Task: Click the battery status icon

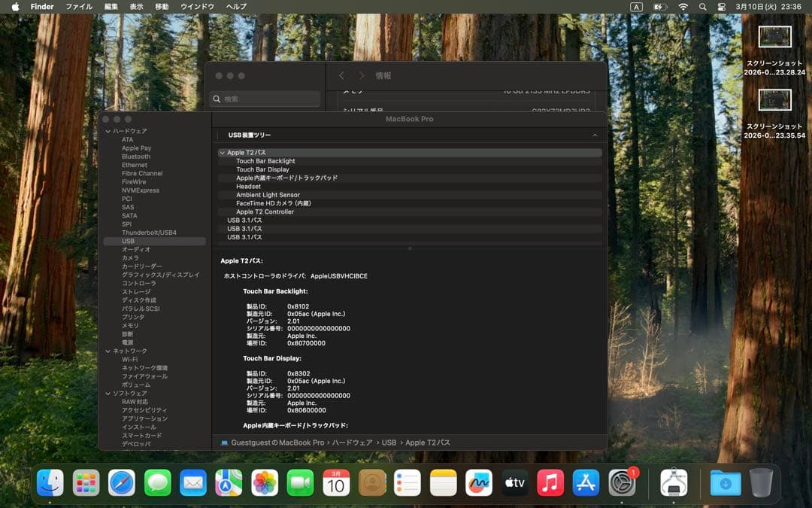Action: [x=660, y=7]
